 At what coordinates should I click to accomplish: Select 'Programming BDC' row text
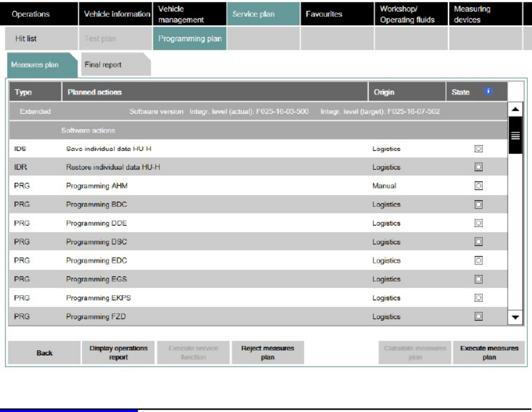coord(97,205)
